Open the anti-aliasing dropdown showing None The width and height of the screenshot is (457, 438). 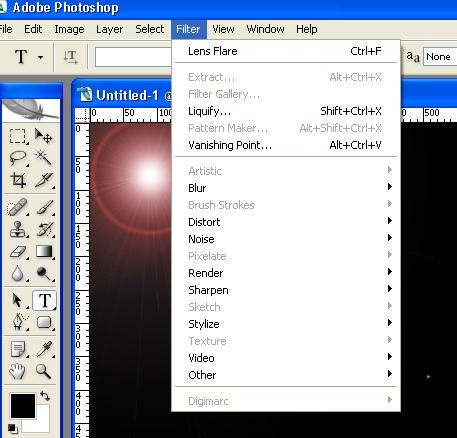click(x=440, y=57)
